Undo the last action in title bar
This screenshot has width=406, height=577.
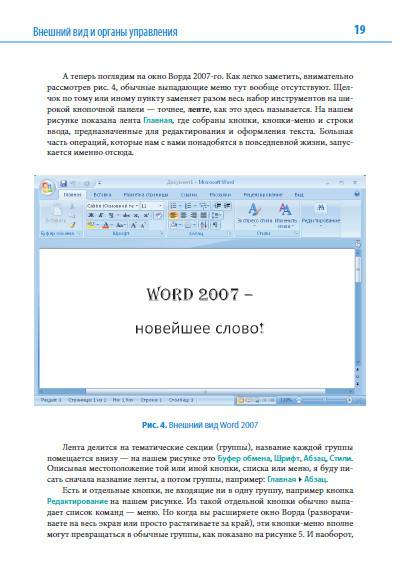click(73, 183)
